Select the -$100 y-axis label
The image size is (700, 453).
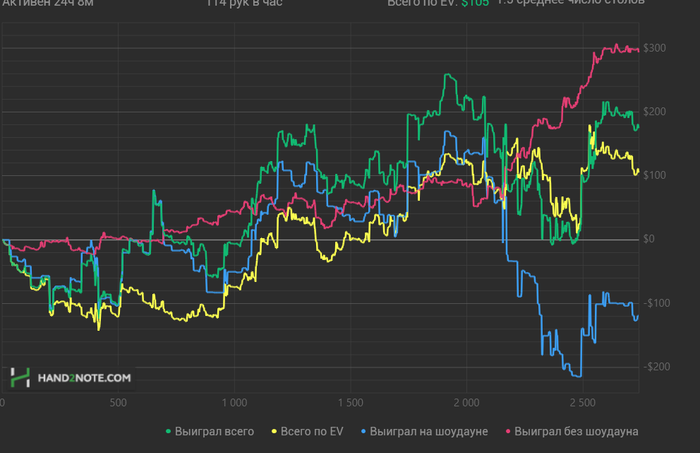[x=657, y=303]
